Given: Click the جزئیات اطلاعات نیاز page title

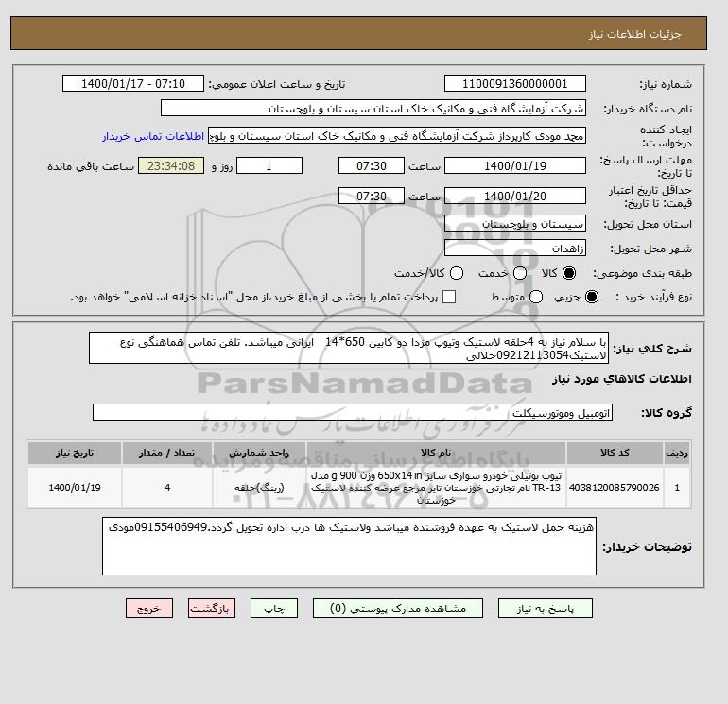Looking at the screenshot, I should [x=634, y=34].
